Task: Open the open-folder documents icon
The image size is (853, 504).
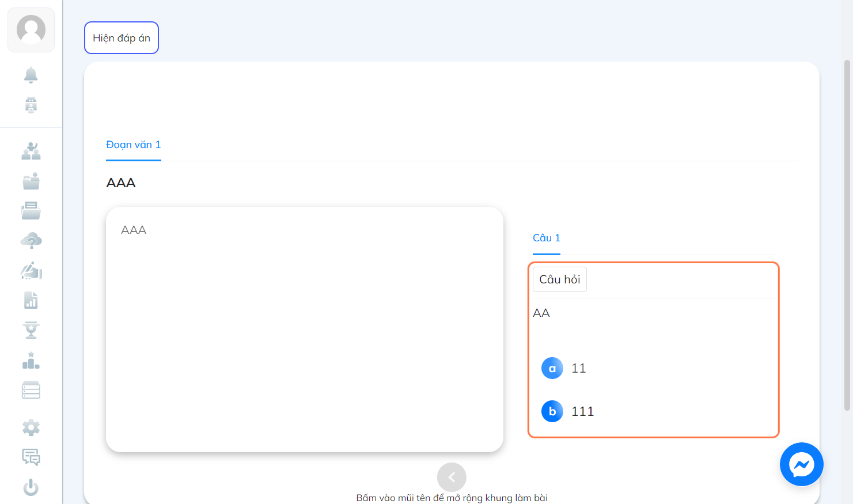Action: (31, 211)
